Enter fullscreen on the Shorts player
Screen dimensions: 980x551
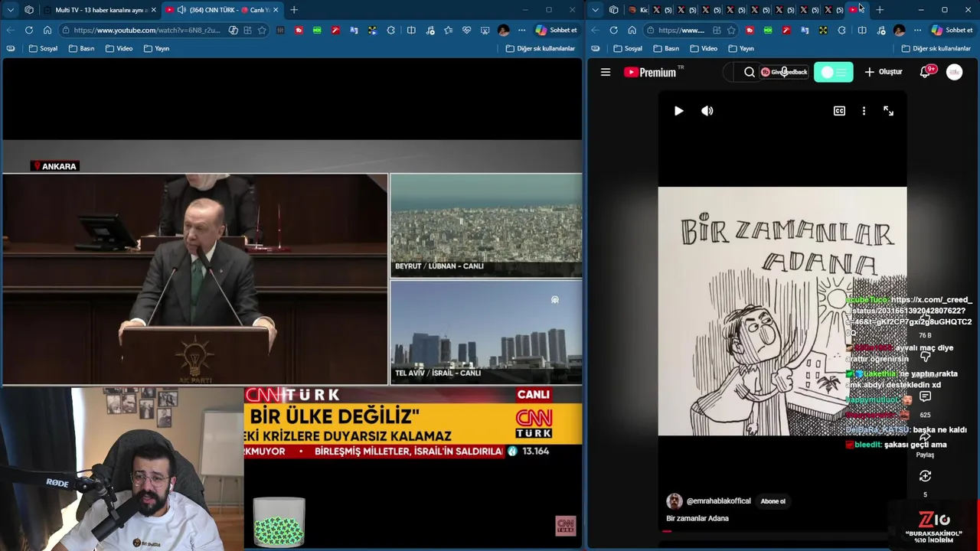(x=888, y=111)
